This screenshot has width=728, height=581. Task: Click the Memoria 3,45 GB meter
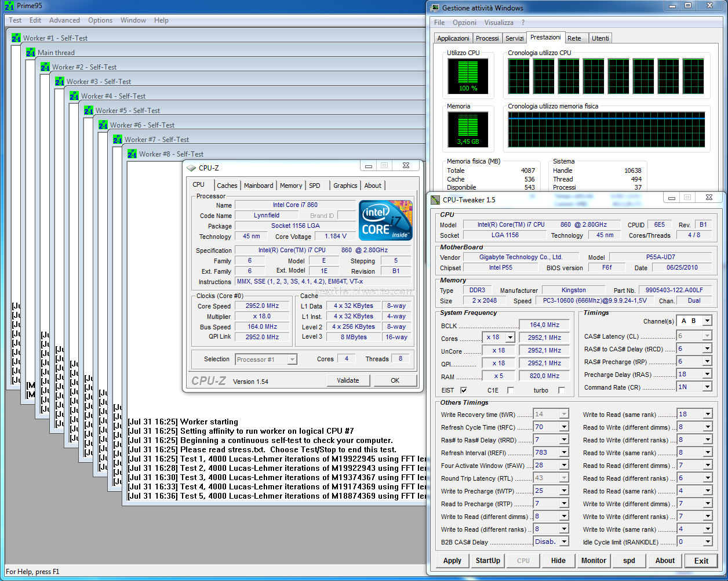[x=468, y=129]
